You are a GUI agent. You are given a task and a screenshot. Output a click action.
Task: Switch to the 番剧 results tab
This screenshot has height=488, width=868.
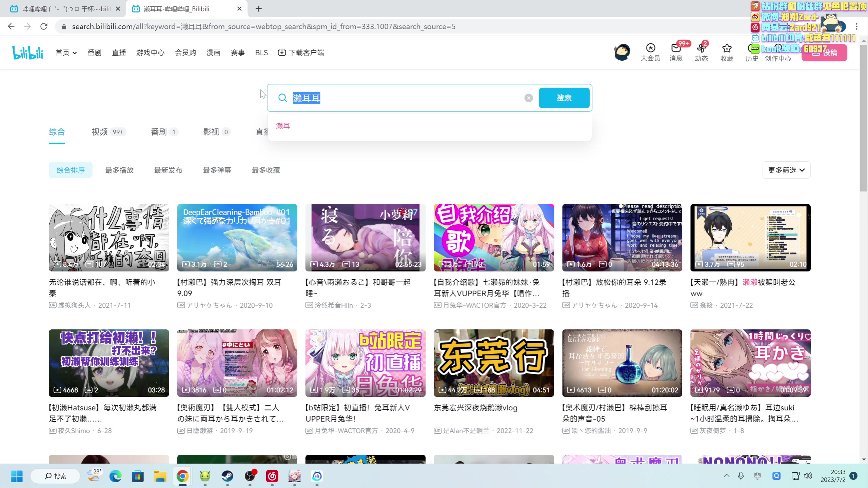click(159, 132)
